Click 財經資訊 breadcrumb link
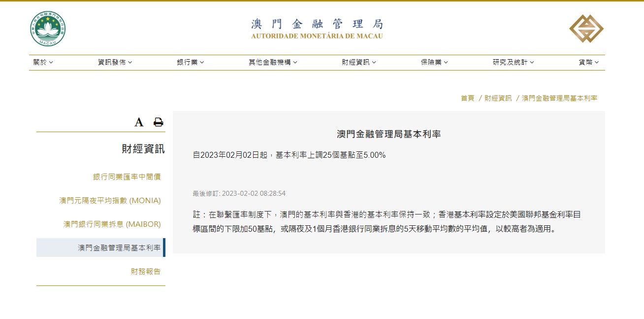The height and width of the screenshot is (319, 644). click(x=498, y=98)
